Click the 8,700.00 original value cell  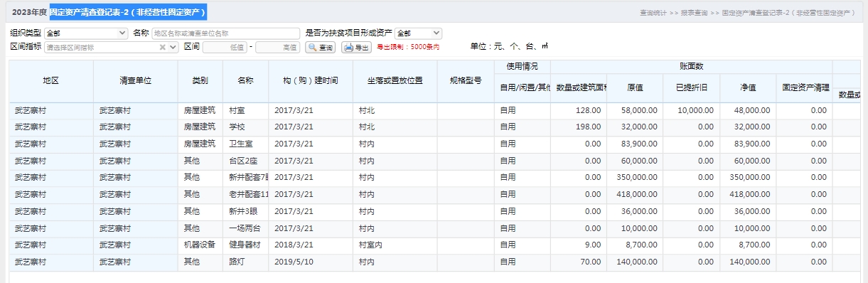pyautogui.click(x=635, y=245)
